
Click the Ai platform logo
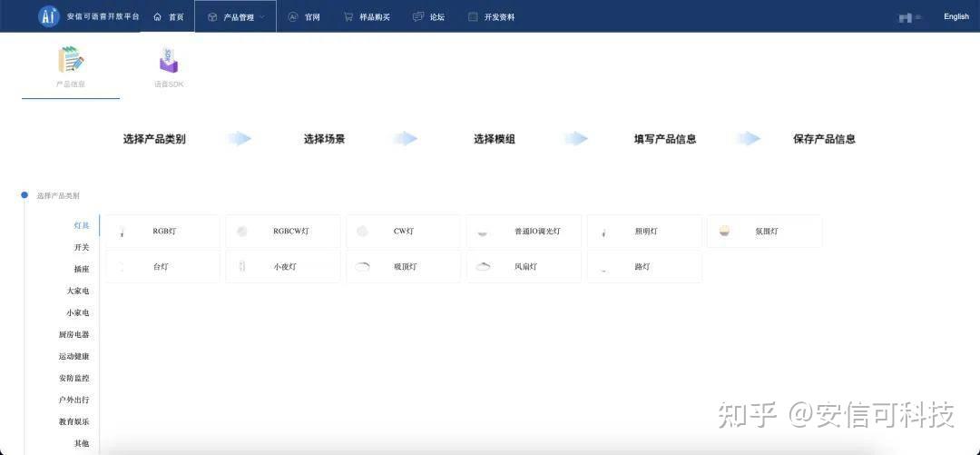point(49,17)
